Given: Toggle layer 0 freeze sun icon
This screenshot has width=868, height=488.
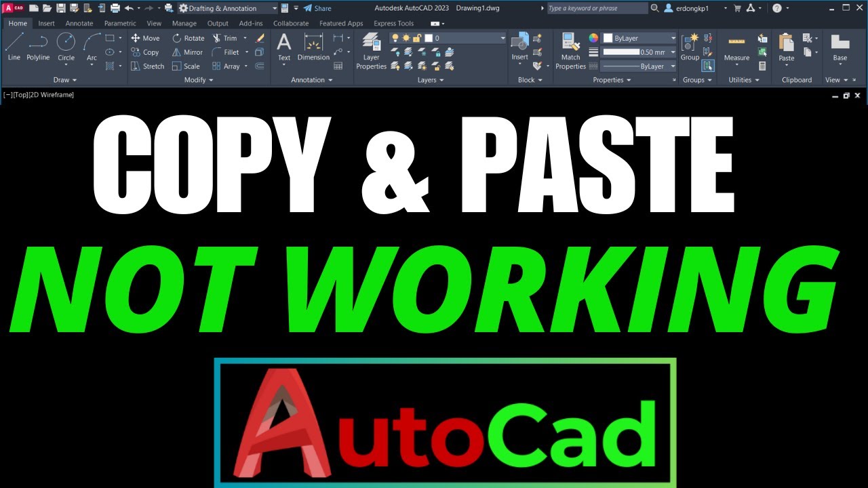Looking at the screenshot, I should click(406, 38).
